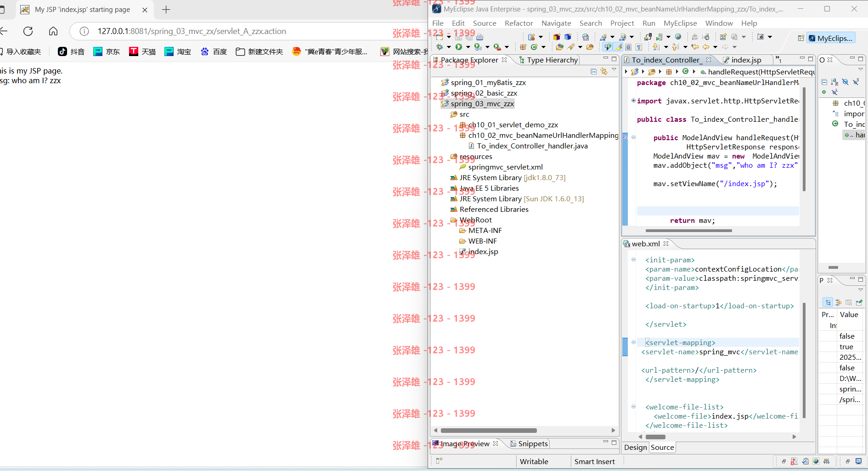Select springmvc_servlet.xml in resources
Image resolution: width=868 pixels, height=471 pixels.
point(501,167)
